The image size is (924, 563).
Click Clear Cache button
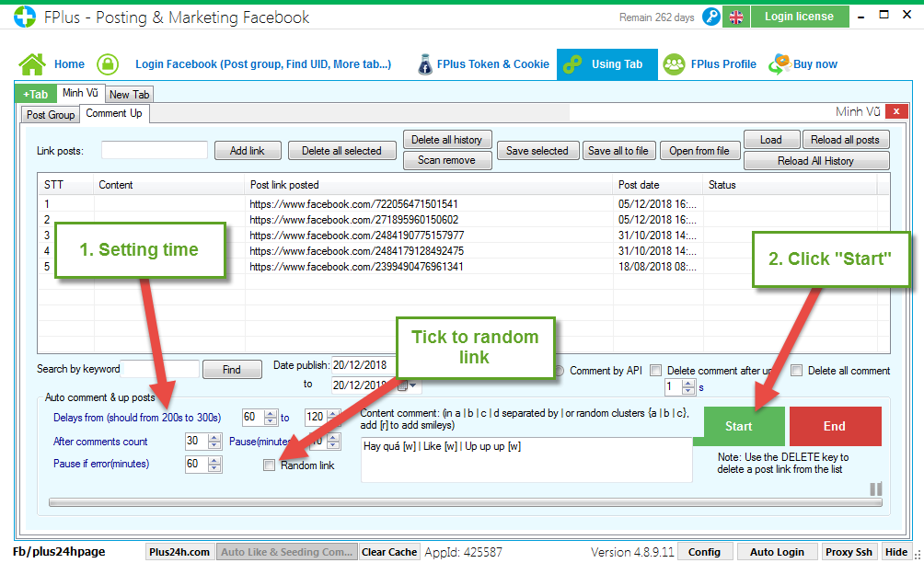tap(389, 552)
